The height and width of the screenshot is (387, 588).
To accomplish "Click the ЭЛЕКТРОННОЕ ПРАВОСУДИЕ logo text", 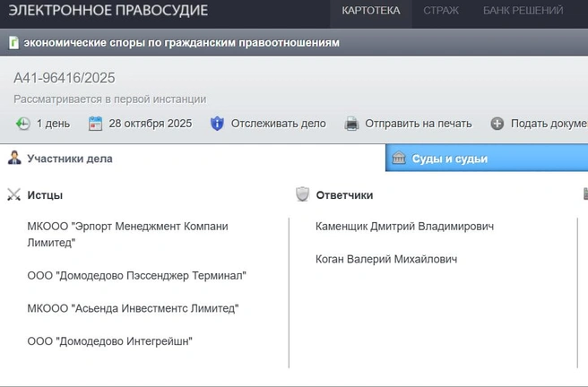I will click(108, 11).
